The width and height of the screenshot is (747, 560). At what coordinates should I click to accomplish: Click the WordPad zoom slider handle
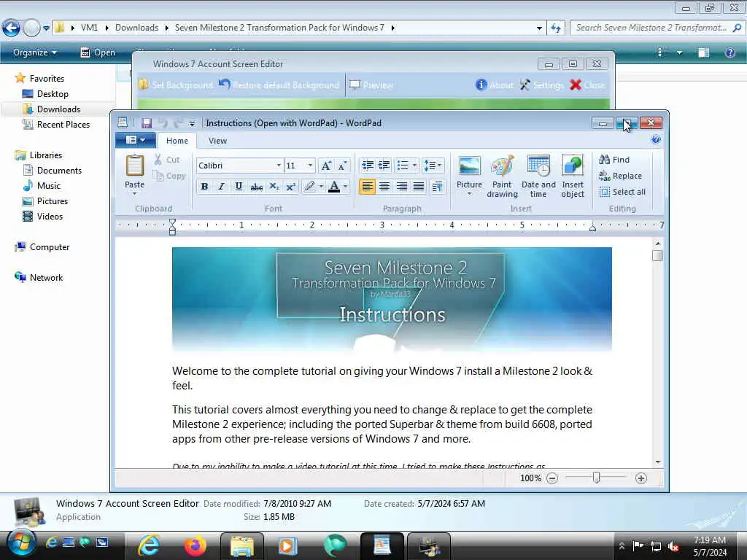coord(596,478)
